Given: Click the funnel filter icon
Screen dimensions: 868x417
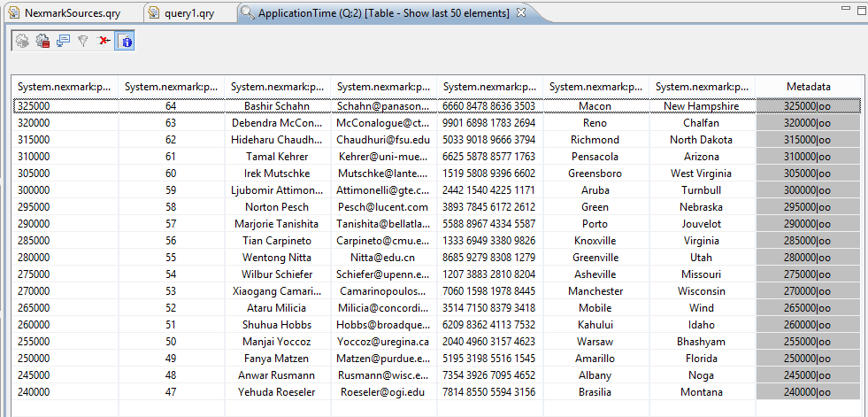Looking at the screenshot, I should [83, 41].
